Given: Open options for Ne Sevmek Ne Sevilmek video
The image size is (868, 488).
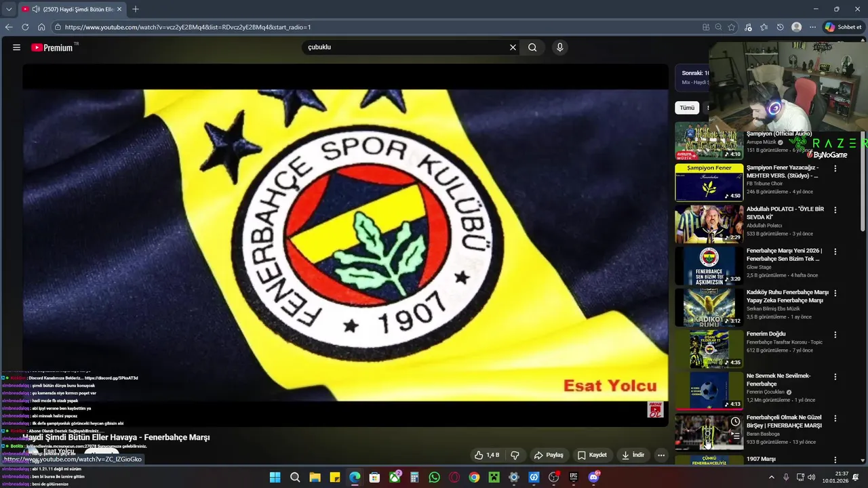Looking at the screenshot, I should coord(835,376).
